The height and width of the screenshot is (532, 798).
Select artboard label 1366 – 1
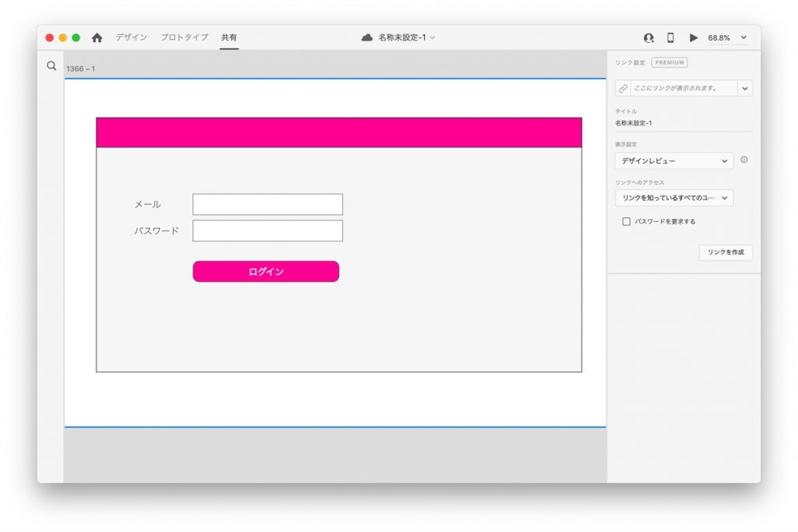[x=80, y=69]
